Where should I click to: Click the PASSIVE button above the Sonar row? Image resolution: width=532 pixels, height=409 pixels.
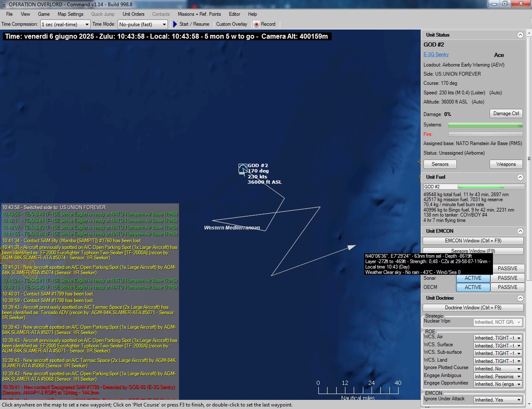point(508,269)
